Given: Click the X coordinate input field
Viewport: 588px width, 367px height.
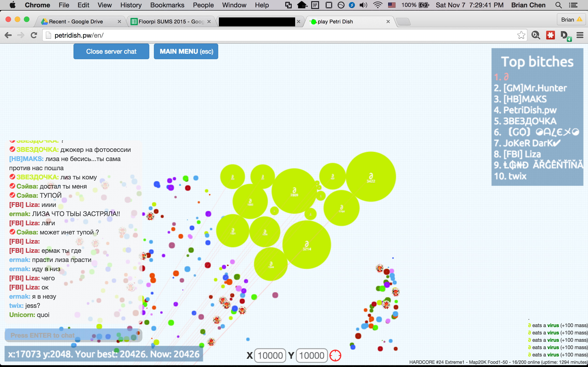Looking at the screenshot, I should (270, 356).
